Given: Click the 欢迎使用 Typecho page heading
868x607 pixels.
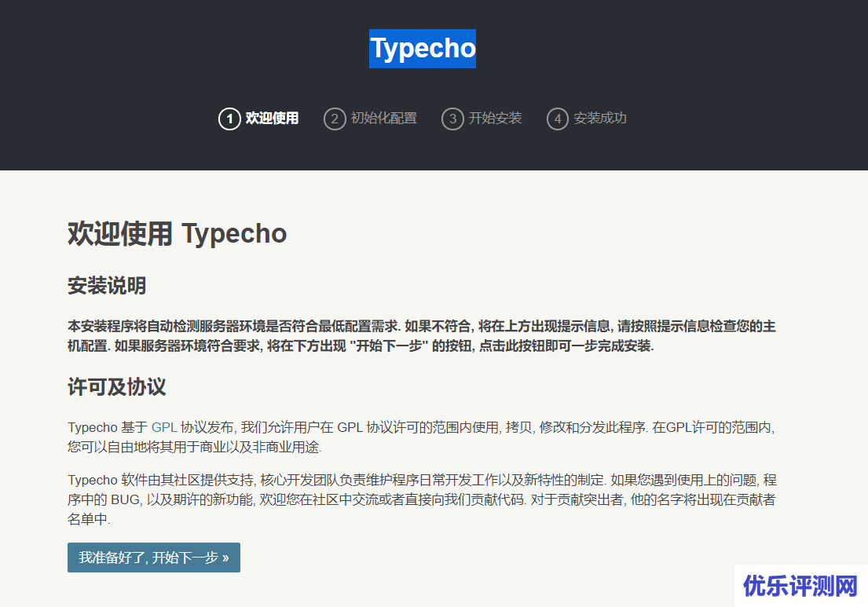Looking at the screenshot, I should [x=177, y=233].
